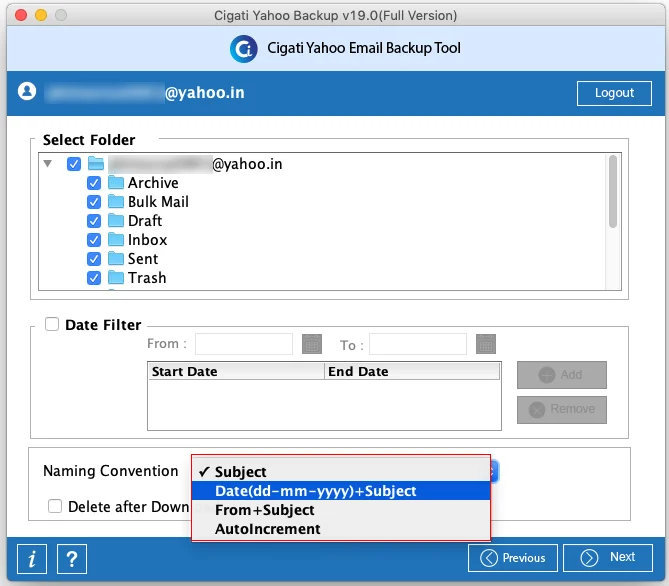669x586 pixels.
Task: Tick the Delete after Download checkbox
Action: [x=55, y=506]
